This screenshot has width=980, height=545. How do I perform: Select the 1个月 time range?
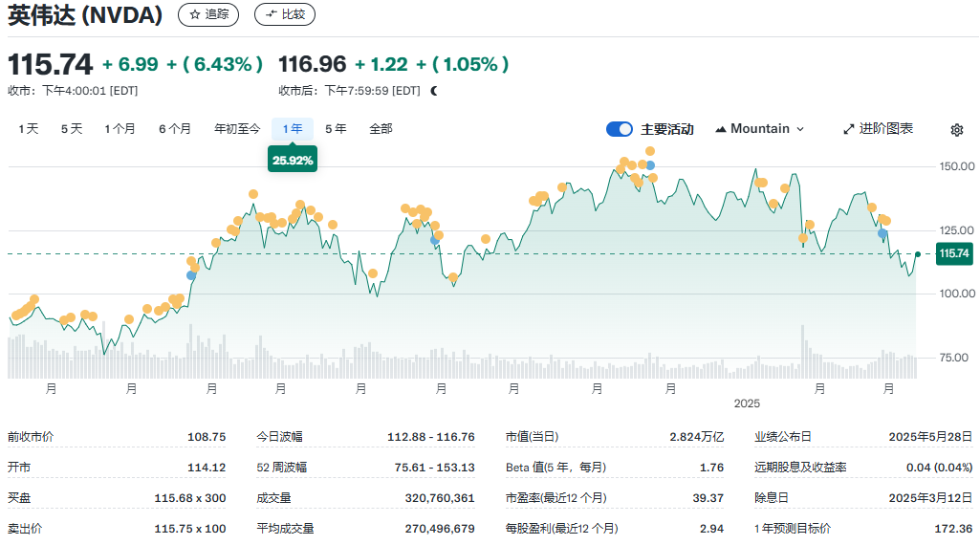pos(120,129)
